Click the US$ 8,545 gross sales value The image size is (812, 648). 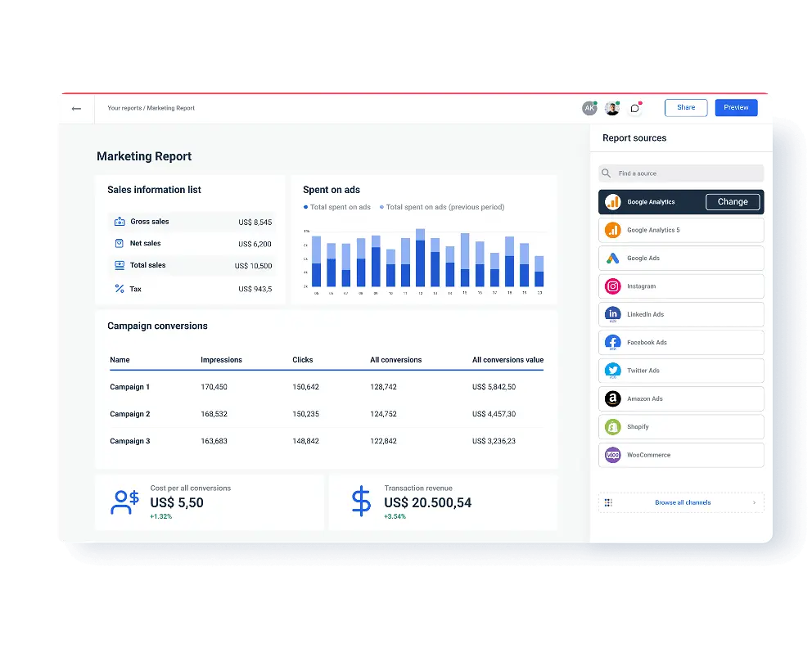point(255,222)
